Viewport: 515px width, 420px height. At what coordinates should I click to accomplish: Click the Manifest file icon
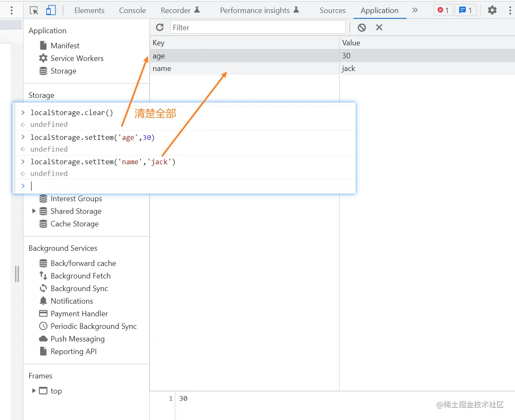click(43, 45)
